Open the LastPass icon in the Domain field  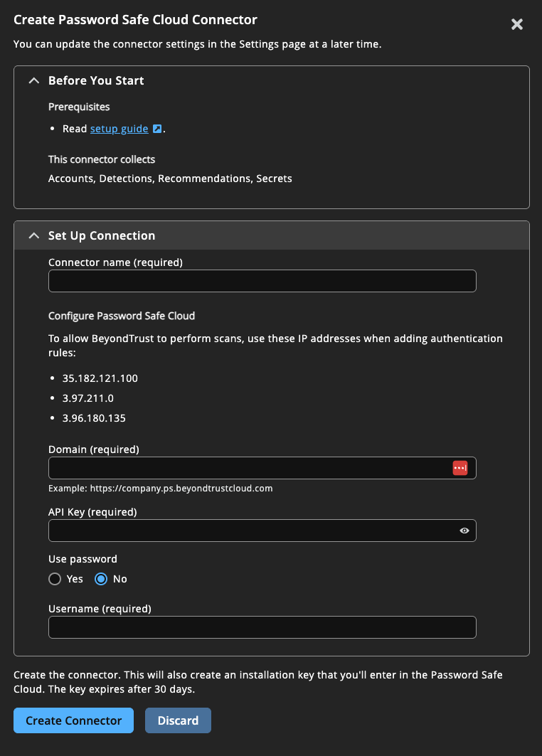click(460, 467)
